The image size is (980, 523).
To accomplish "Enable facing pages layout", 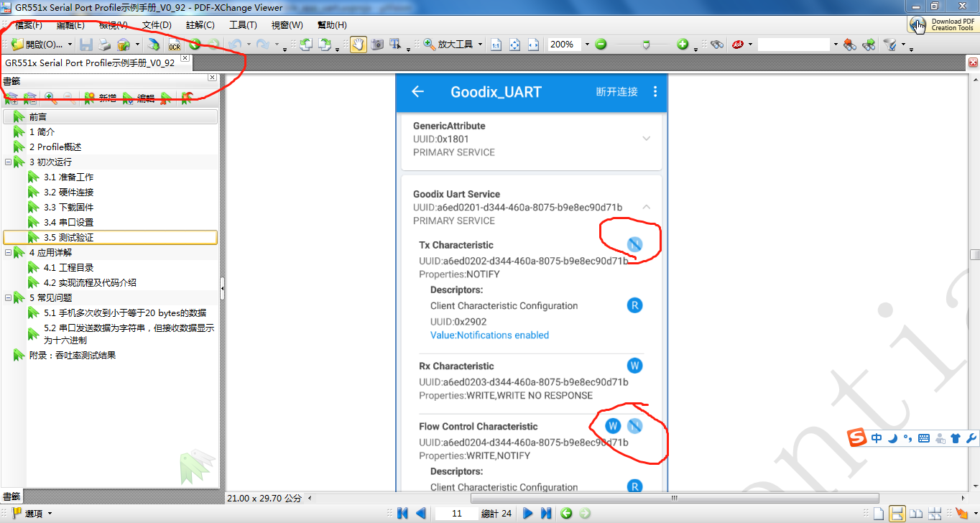I will 915,513.
